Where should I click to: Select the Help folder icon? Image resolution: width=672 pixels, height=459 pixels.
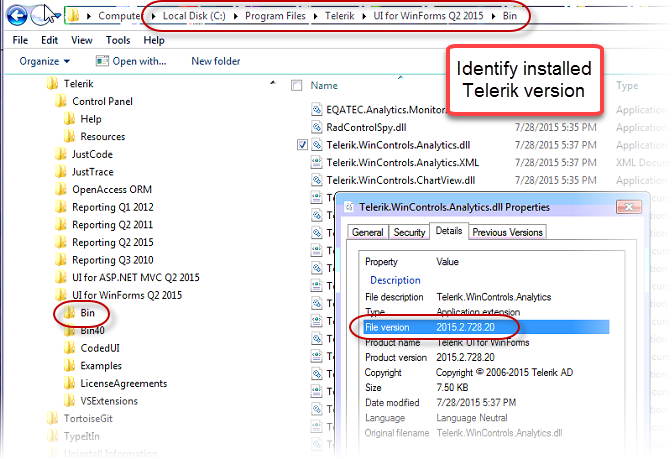[x=69, y=119]
